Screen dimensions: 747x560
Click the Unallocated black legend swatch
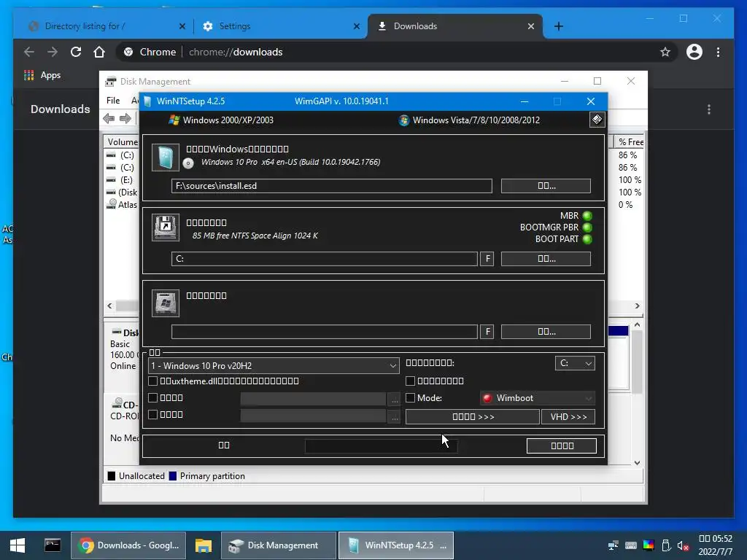point(112,475)
